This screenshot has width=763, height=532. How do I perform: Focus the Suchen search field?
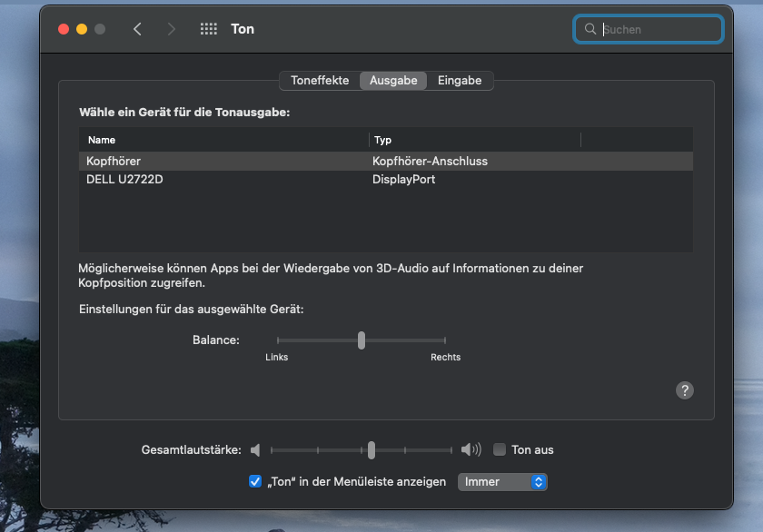point(659,29)
